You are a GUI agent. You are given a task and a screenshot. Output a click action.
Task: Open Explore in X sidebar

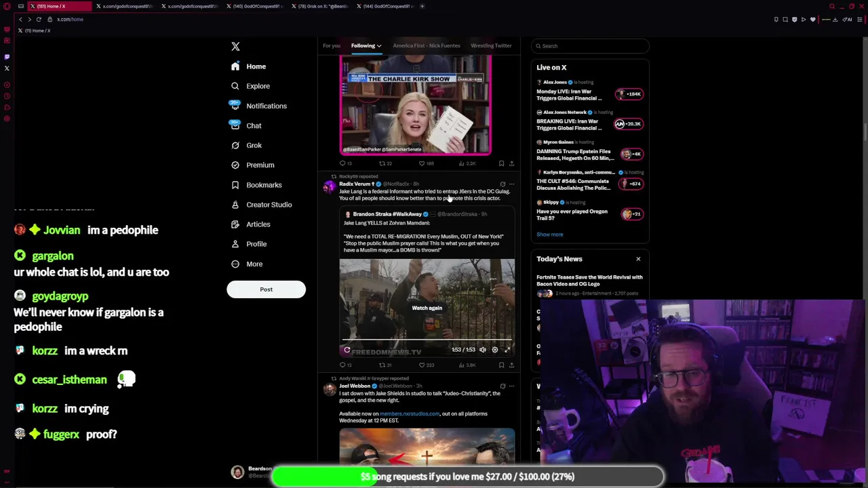(x=250, y=86)
